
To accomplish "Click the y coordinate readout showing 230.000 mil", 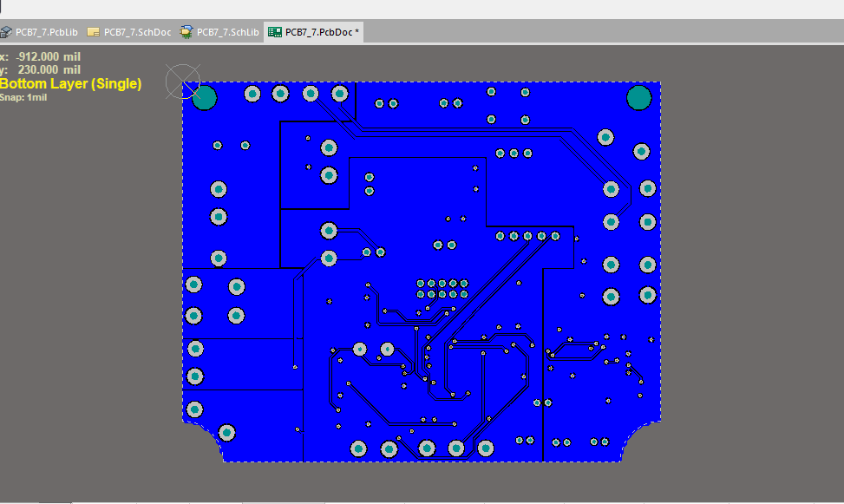I will coord(42,69).
